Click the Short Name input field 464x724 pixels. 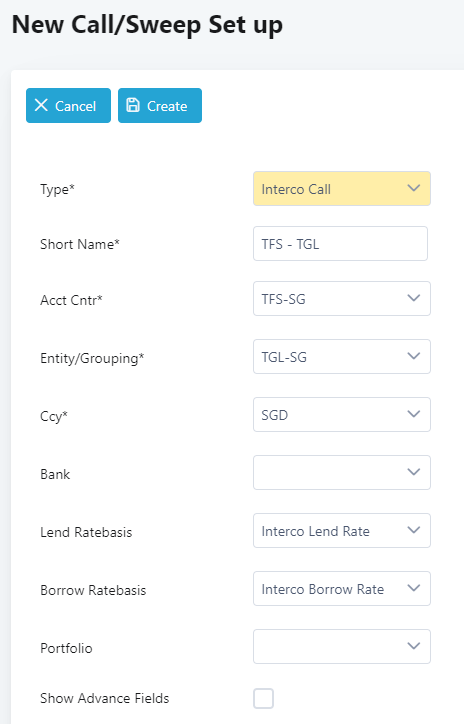[x=340, y=243]
